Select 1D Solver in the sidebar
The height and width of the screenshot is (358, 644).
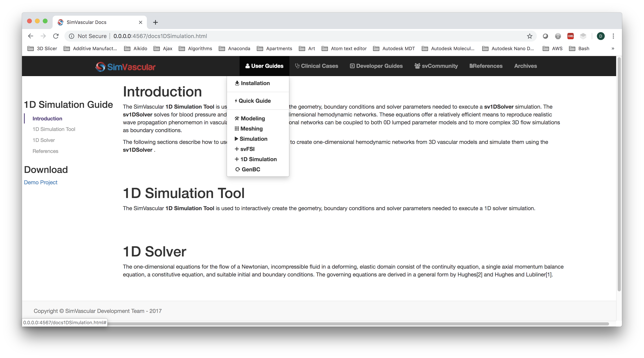click(44, 140)
